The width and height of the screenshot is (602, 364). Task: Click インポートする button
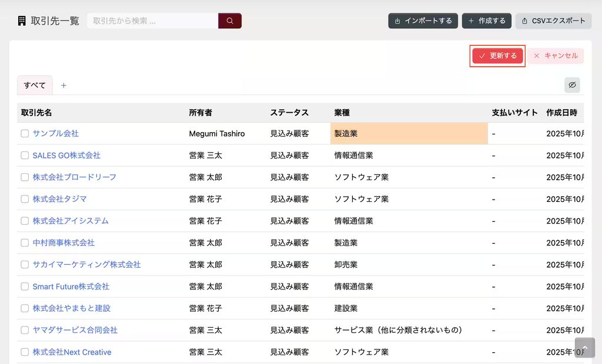(x=423, y=21)
